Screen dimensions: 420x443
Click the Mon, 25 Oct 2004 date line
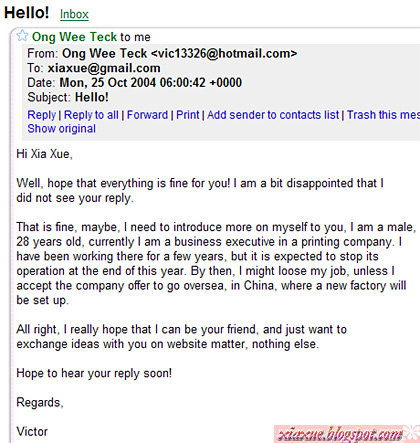tap(135, 83)
